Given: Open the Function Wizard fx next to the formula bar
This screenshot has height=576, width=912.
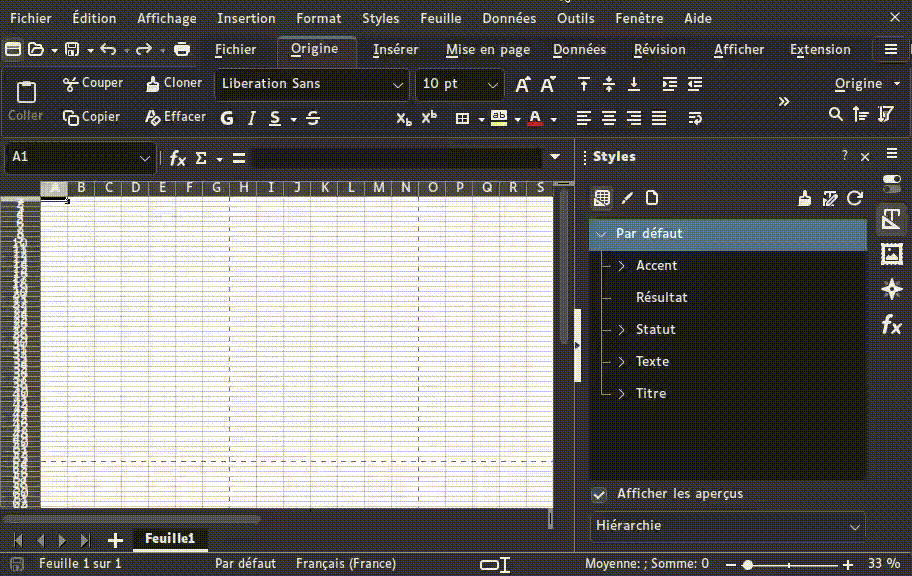Looking at the screenshot, I should (177, 158).
